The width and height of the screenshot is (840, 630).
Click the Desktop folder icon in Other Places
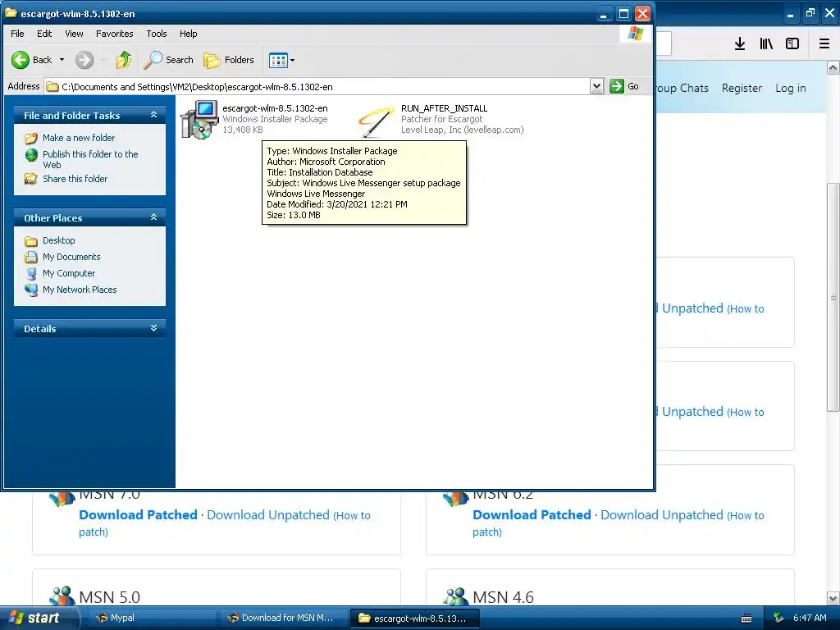click(x=31, y=241)
